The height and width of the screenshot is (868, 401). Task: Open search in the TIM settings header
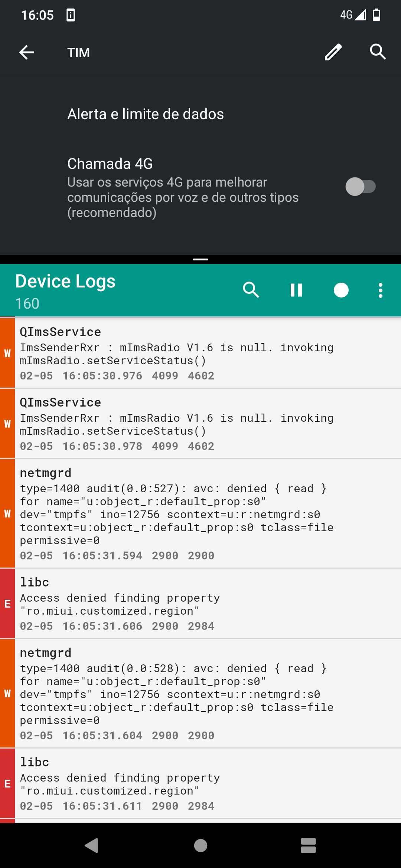pyautogui.click(x=378, y=52)
